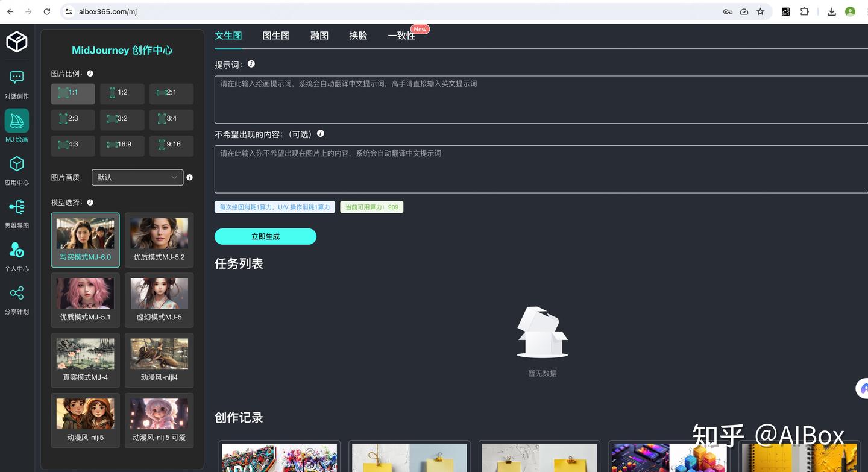Select the 9:16 aspect ratio option
Screen dimensions: 868x472
point(171,145)
